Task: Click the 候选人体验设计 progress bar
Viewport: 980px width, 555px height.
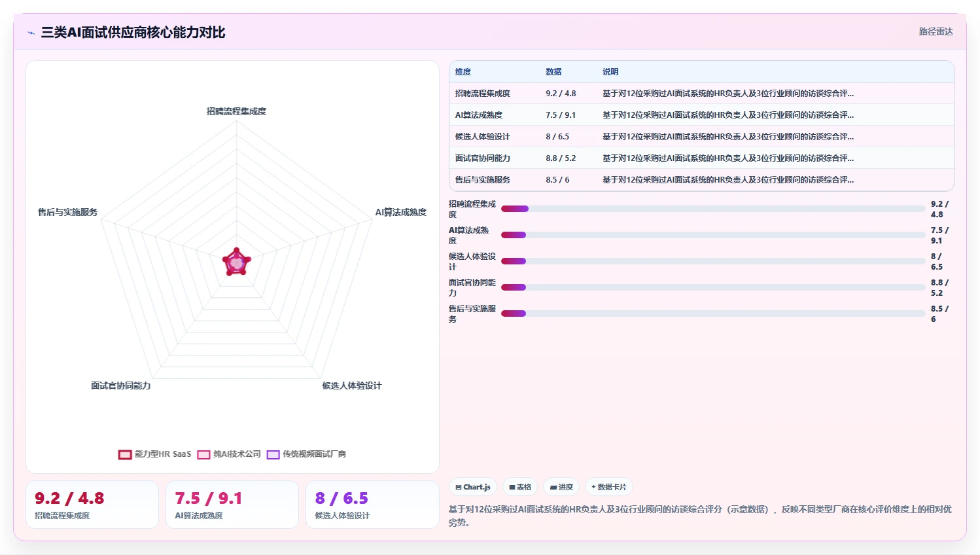Action: pos(713,261)
